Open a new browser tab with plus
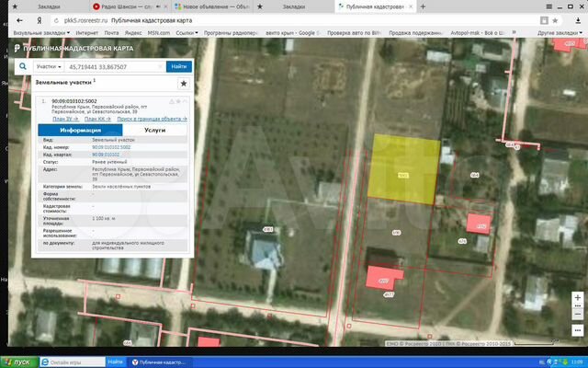Screen dimensions: 588x368 [423, 6]
